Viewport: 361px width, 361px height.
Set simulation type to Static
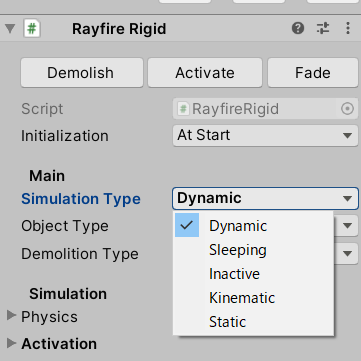coord(253,322)
